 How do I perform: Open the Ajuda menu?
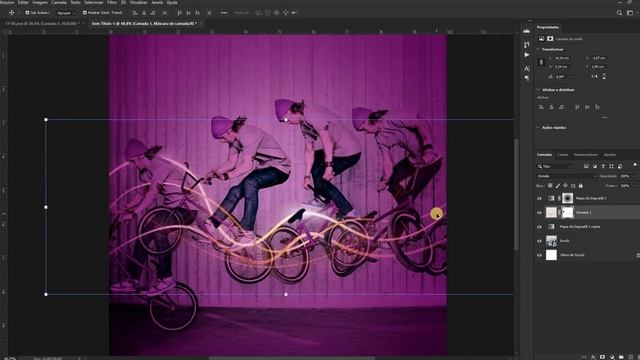(x=172, y=2)
